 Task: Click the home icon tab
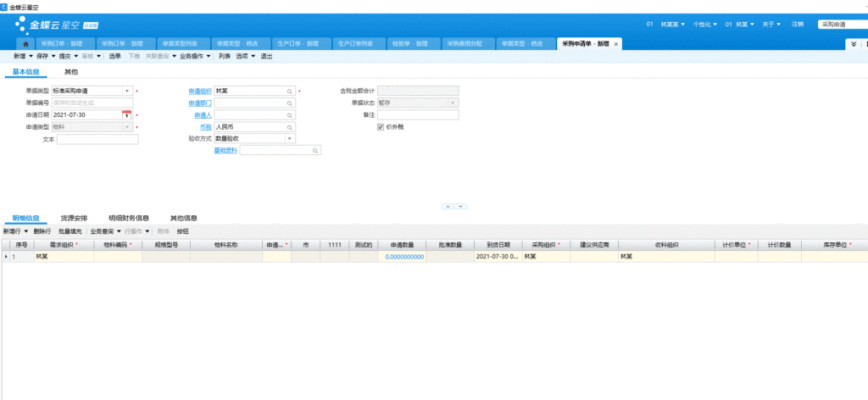[25, 43]
